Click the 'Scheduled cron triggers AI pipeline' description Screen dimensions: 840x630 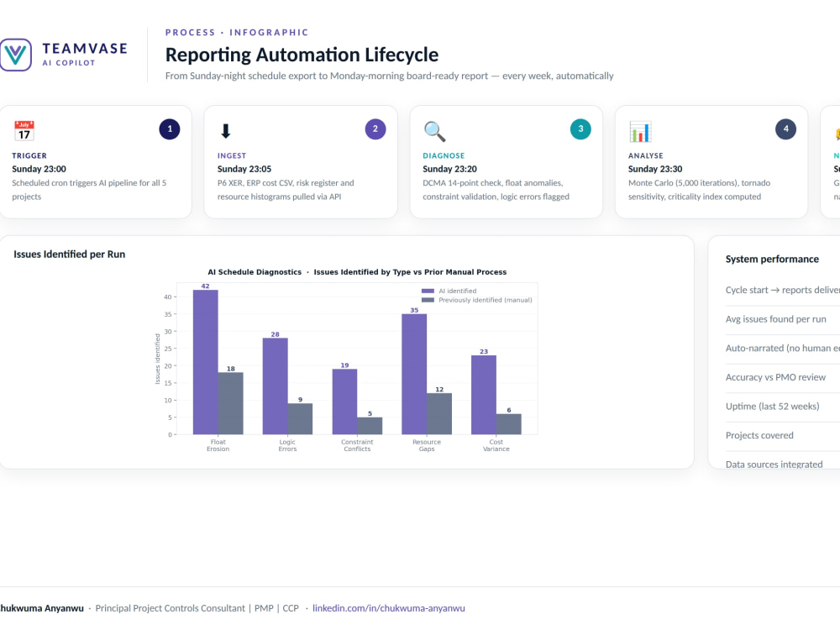tap(89, 190)
